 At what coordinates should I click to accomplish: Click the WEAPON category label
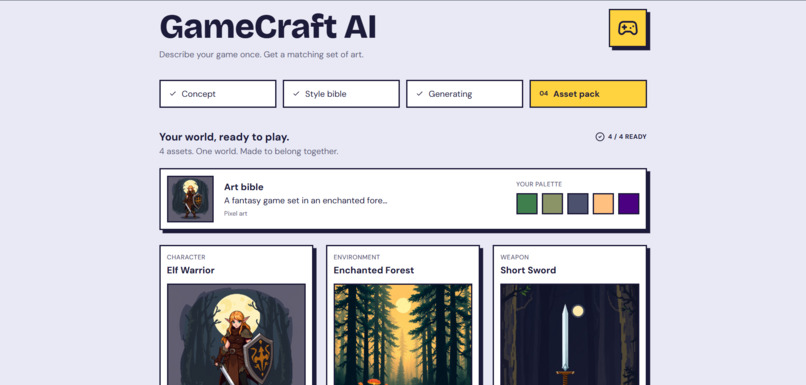(515, 257)
